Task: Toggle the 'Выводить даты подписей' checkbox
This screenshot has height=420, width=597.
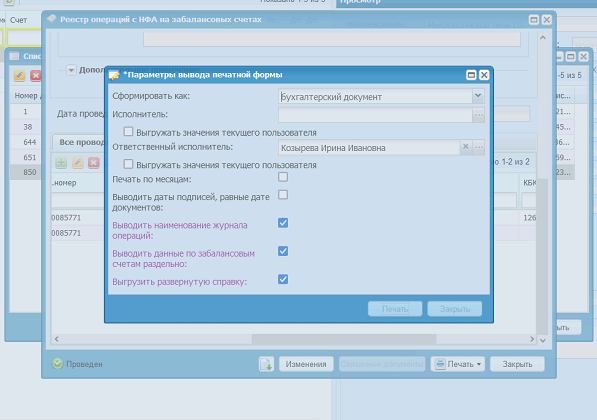Action: click(x=283, y=195)
